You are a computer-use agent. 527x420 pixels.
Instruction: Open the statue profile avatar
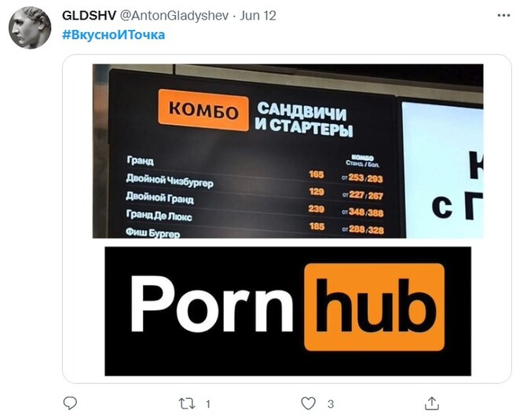click(30, 27)
